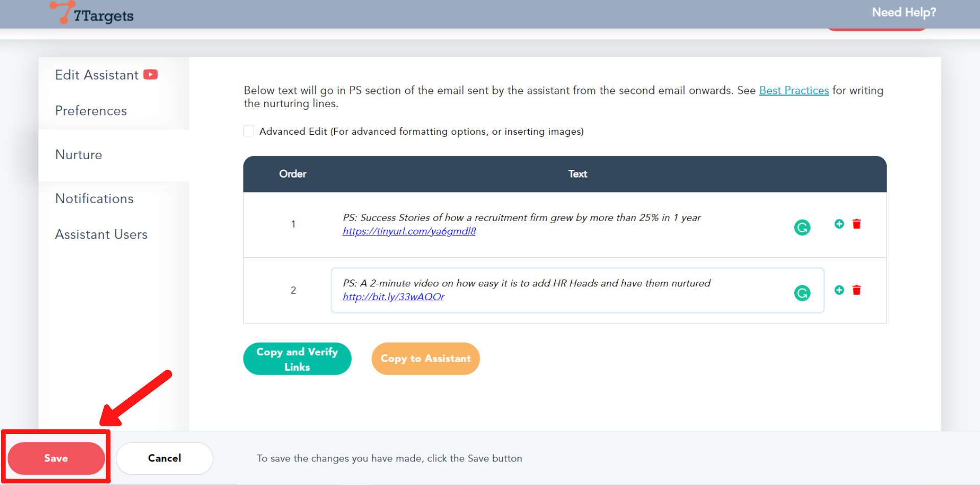Click the Cancel button

(x=164, y=458)
